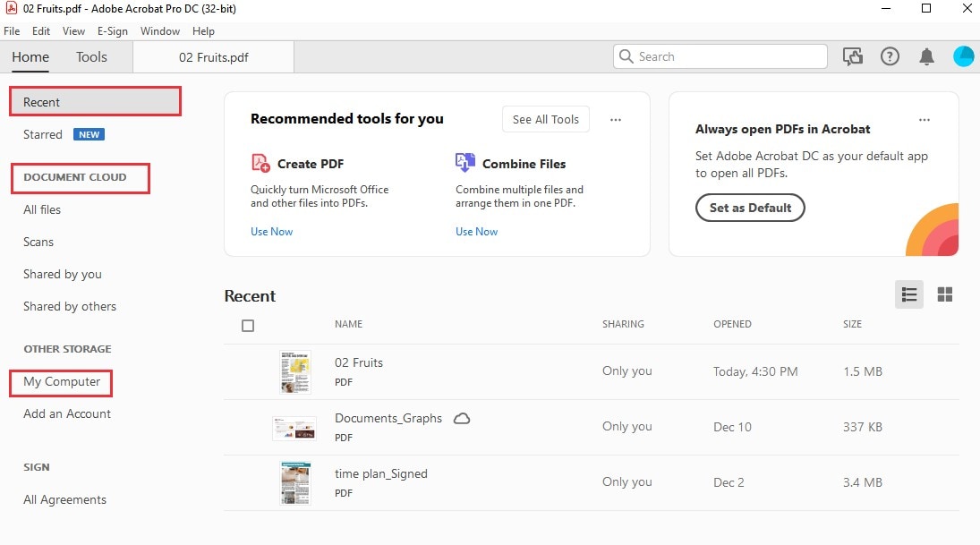The image size is (980, 545).
Task: Open All files under Document Cloud
Action: point(42,209)
